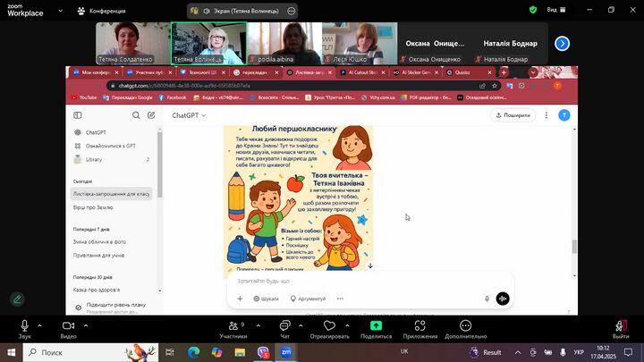Click the annotation pencil button in Zoom
This screenshot has height=362, width=644.
17,299
